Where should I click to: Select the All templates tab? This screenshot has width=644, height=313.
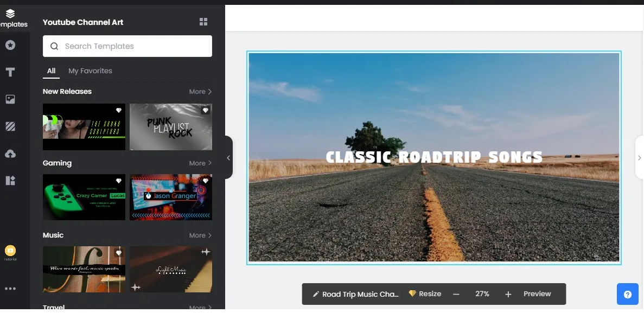(52, 71)
